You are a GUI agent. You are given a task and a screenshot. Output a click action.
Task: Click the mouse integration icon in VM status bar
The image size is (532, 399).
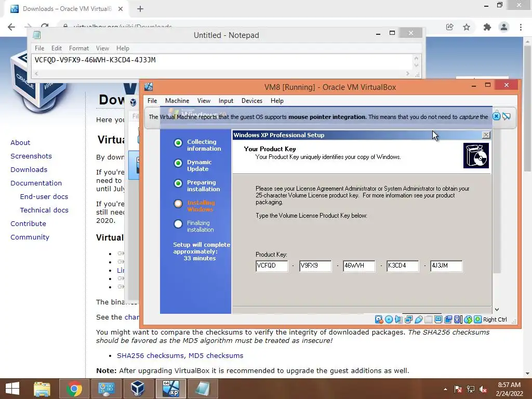(x=468, y=320)
